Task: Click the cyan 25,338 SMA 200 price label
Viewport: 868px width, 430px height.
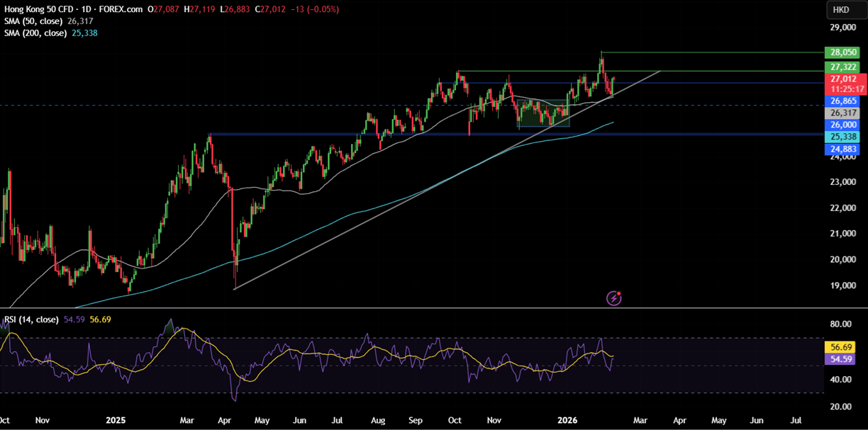Action: [842, 135]
